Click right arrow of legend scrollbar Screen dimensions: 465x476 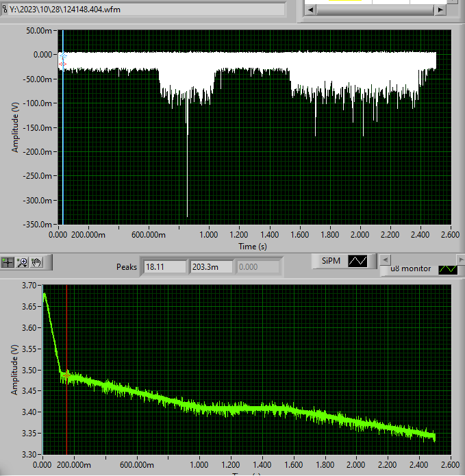461,260
